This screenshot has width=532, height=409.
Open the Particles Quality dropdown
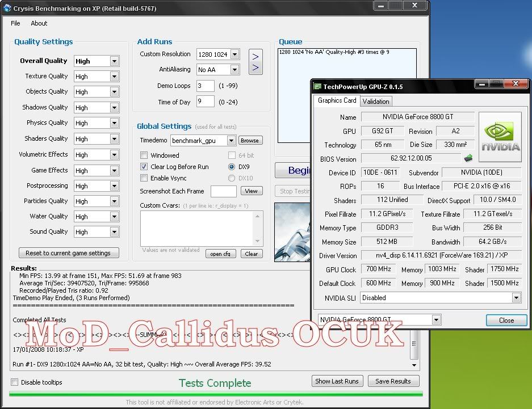(114, 201)
